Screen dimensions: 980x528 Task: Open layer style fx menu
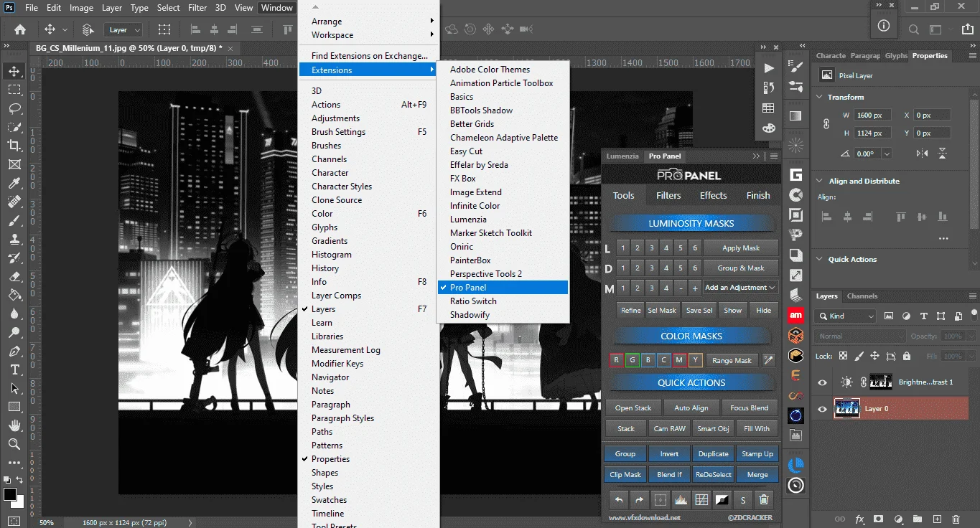click(859, 519)
